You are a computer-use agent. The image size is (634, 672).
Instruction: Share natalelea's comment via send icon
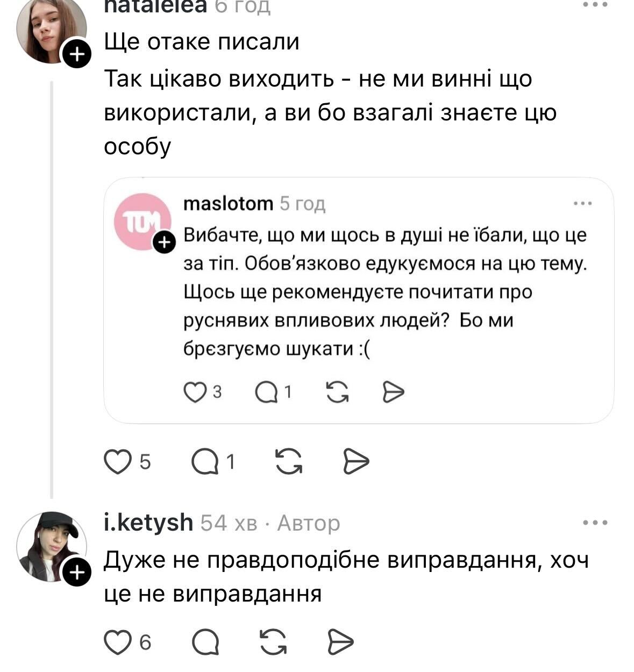click(357, 462)
